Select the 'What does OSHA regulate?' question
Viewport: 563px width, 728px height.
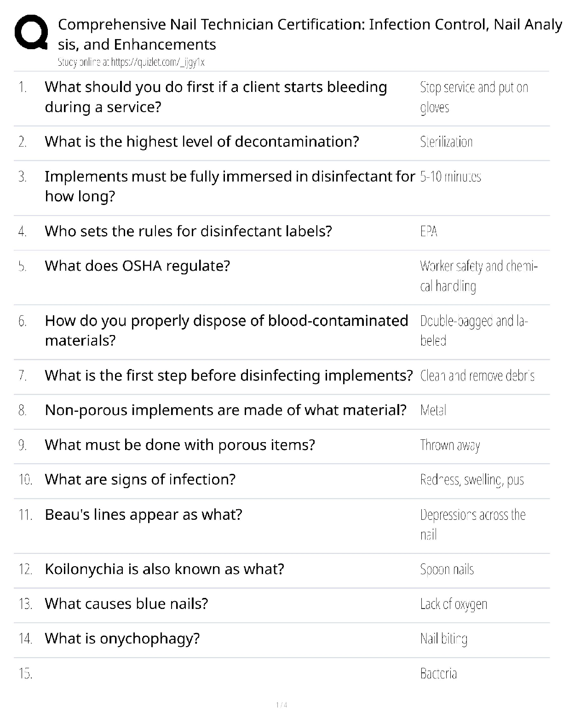tap(137, 266)
